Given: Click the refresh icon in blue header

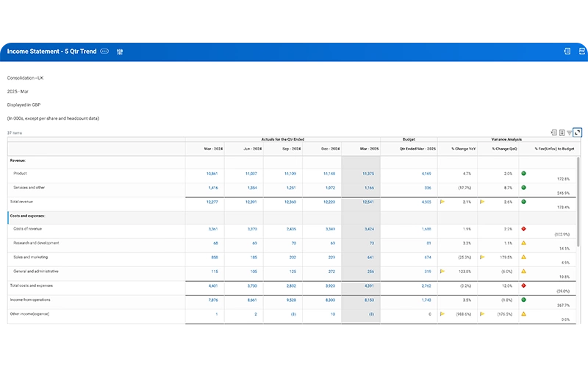Looking at the screenshot, I should point(581,51).
